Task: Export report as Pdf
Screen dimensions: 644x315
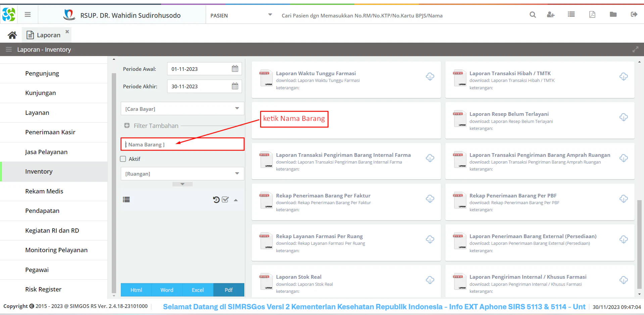Action: tap(229, 290)
